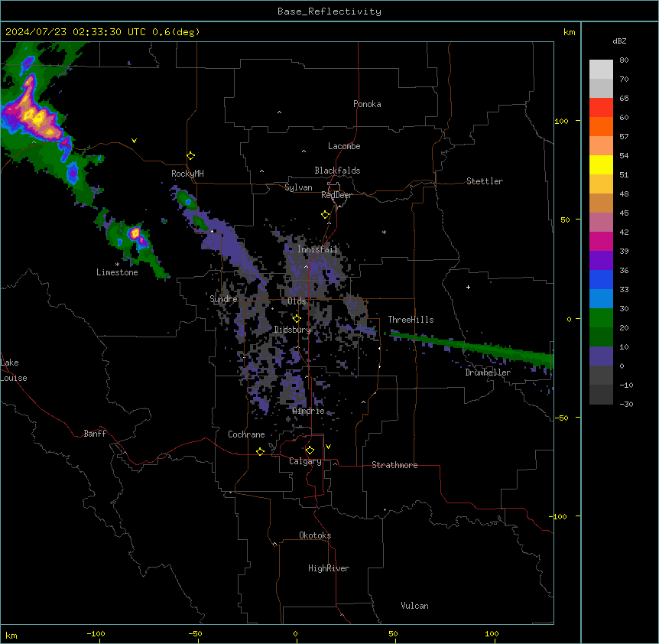The height and width of the screenshot is (644, 659).
Task: Select the yellow diamond marker below Cochrane
Action: click(260, 451)
